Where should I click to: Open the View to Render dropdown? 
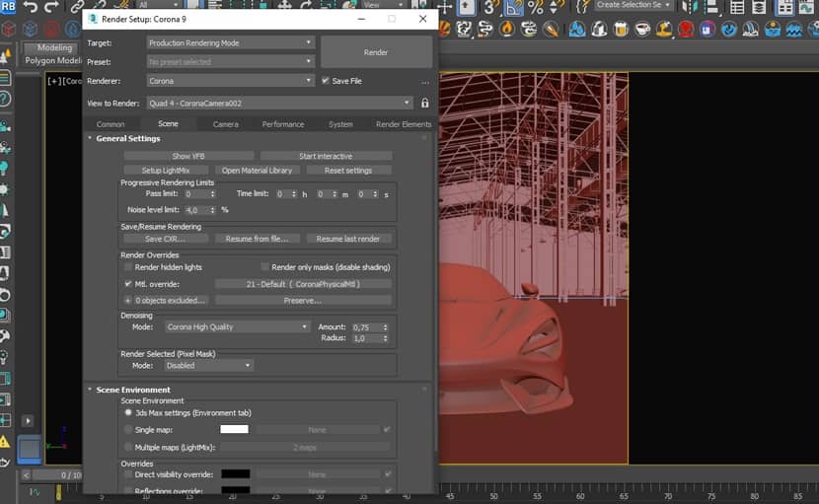pos(279,103)
